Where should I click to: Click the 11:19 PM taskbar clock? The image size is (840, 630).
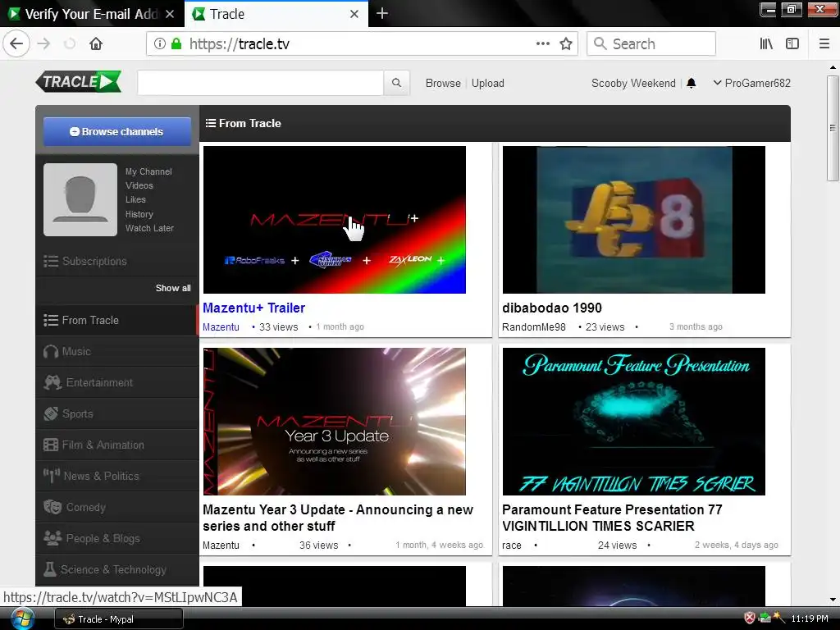[x=810, y=619]
